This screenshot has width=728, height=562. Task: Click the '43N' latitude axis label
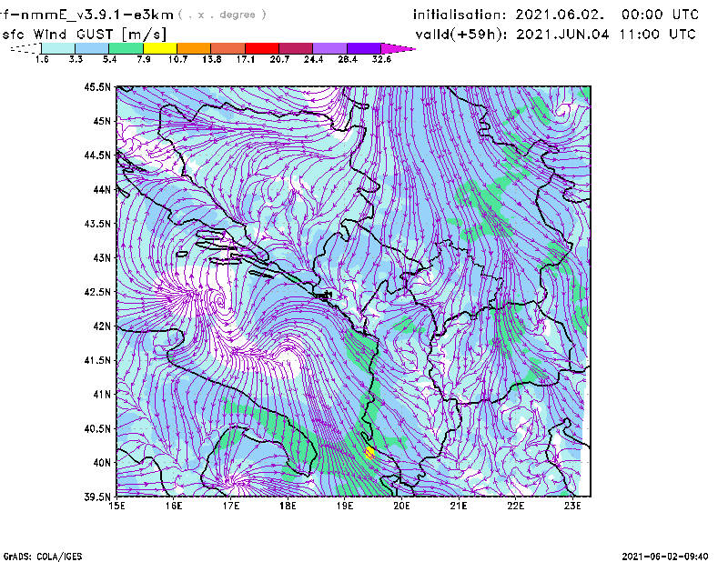(102, 257)
